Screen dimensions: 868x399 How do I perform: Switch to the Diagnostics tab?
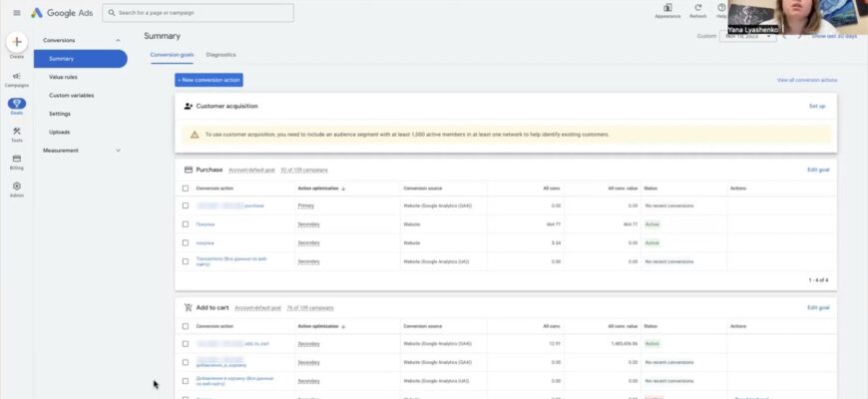[x=220, y=54]
